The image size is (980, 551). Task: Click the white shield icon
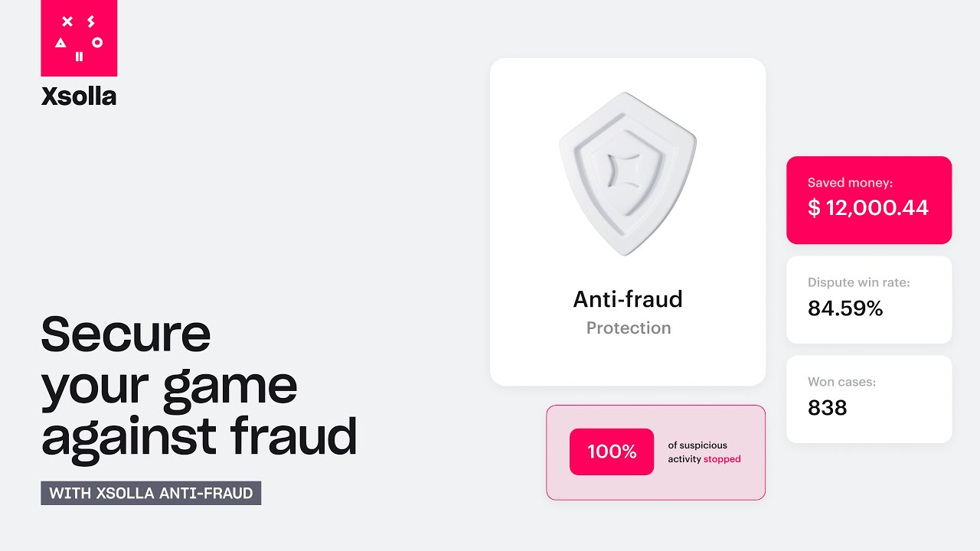(x=628, y=174)
